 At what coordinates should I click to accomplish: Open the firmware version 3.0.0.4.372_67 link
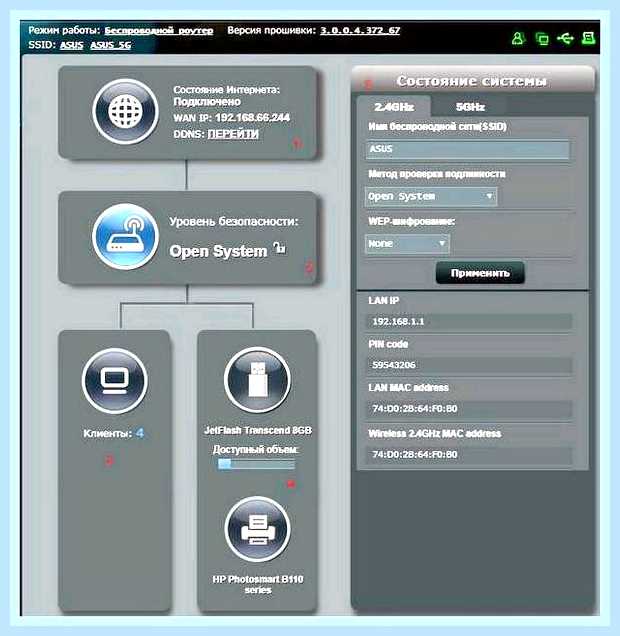(360, 30)
